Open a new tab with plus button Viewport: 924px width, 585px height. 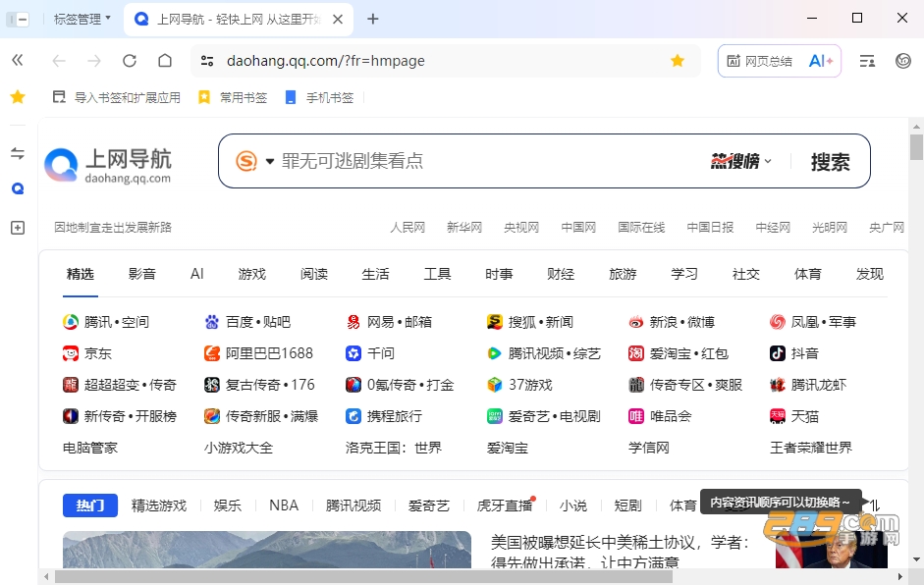pos(372,20)
